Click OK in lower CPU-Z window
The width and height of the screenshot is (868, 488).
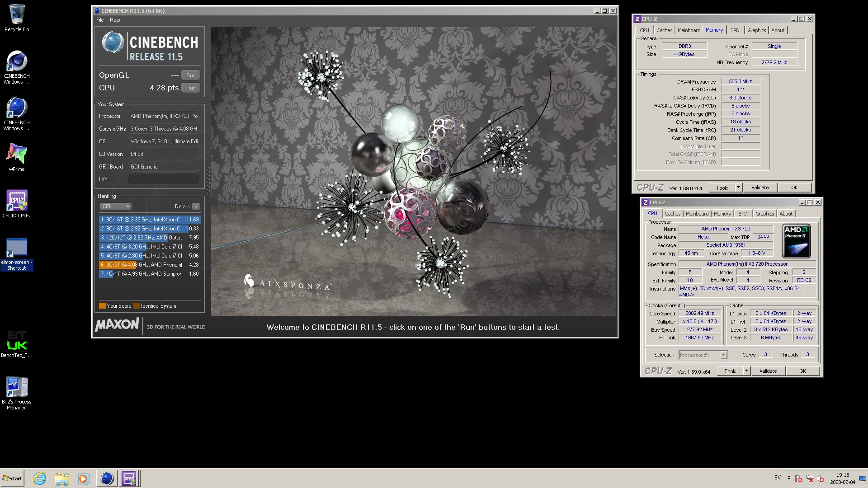point(802,371)
